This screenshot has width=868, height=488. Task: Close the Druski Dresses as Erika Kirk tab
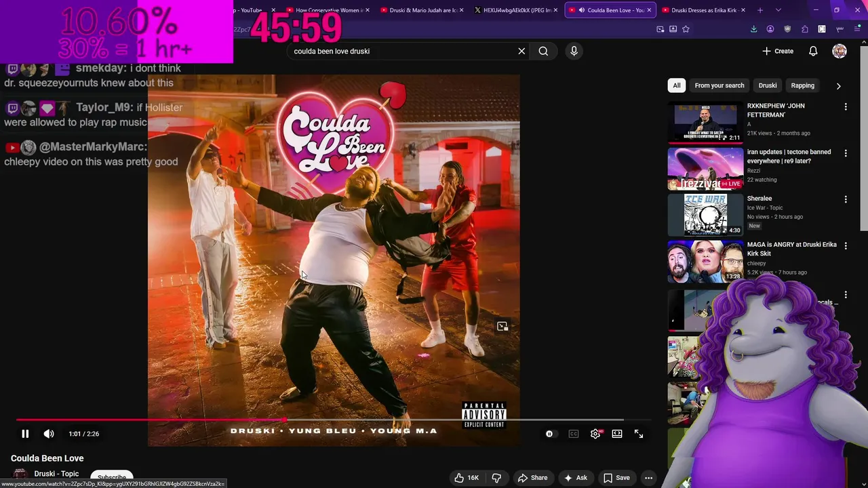pos(743,10)
